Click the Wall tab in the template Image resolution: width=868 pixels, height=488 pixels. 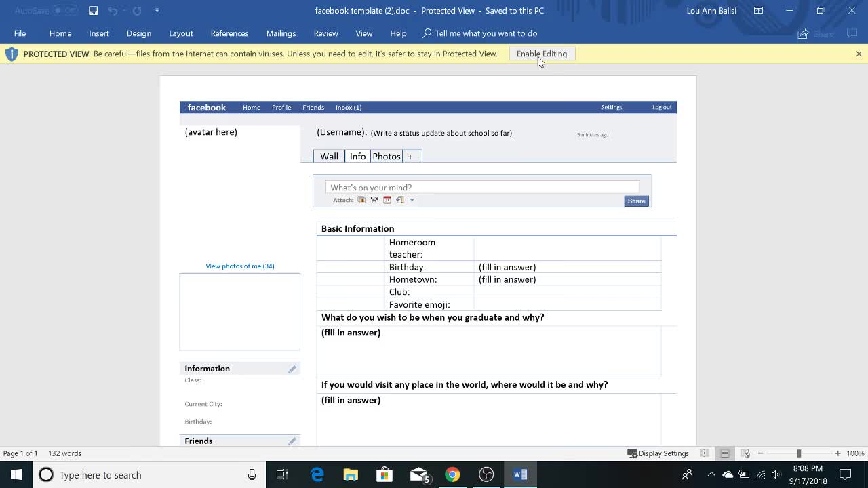[x=329, y=157]
